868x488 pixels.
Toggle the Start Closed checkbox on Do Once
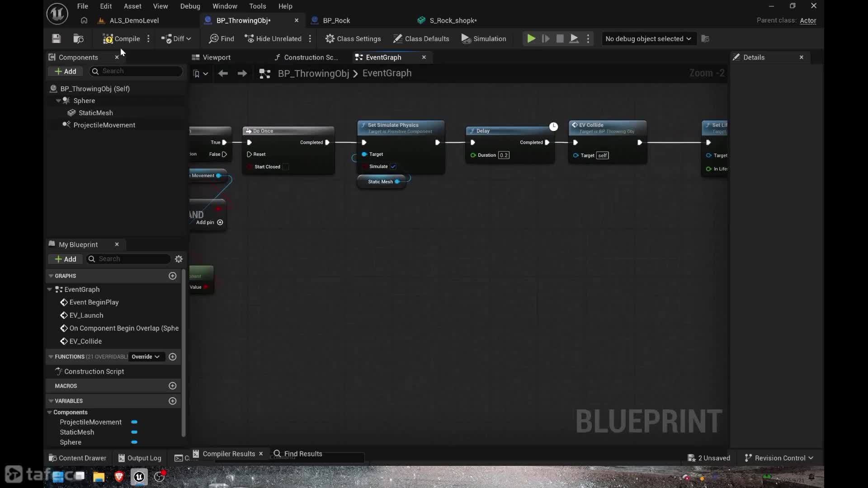(x=286, y=167)
